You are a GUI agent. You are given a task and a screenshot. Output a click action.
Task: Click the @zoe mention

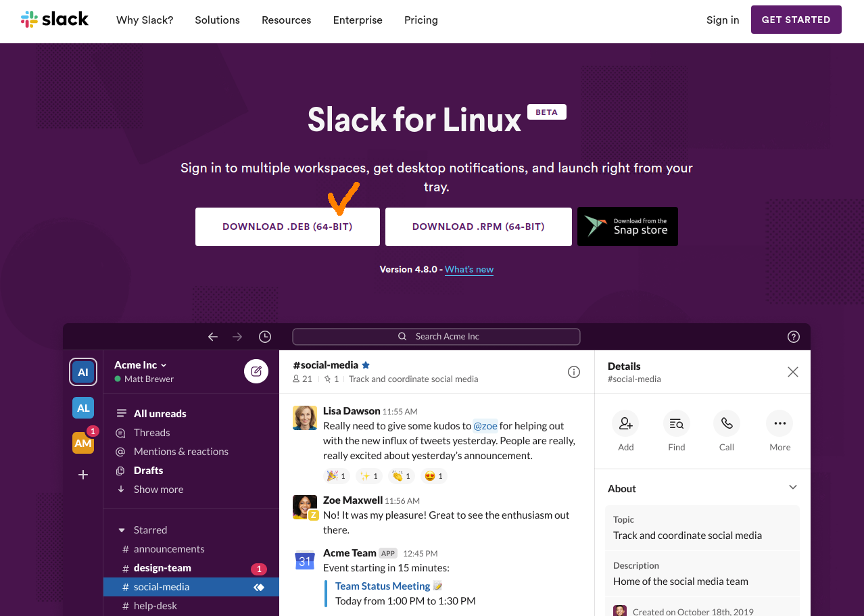coord(485,426)
